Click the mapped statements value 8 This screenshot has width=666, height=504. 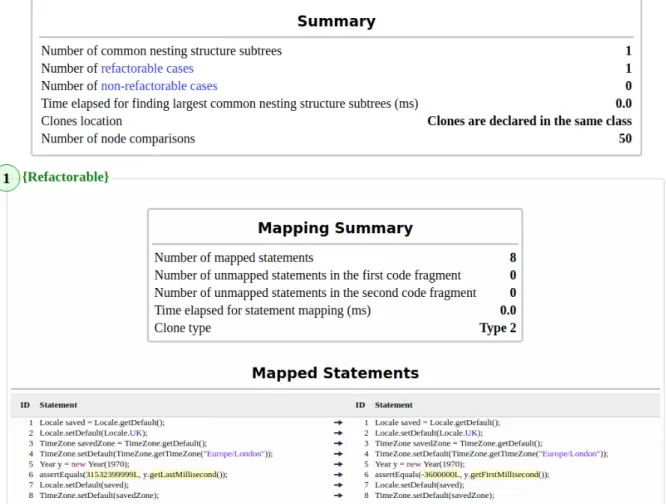point(513,258)
